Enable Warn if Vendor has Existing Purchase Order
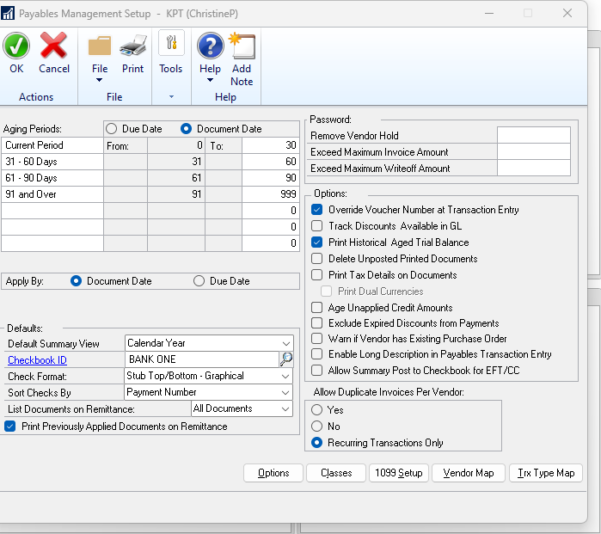 click(317, 338)
